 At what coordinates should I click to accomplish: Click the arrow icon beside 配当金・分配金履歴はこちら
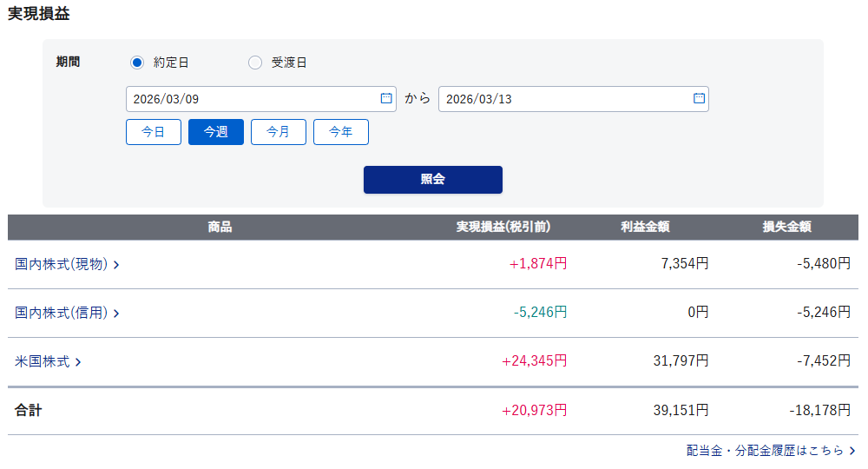(852, 451)
